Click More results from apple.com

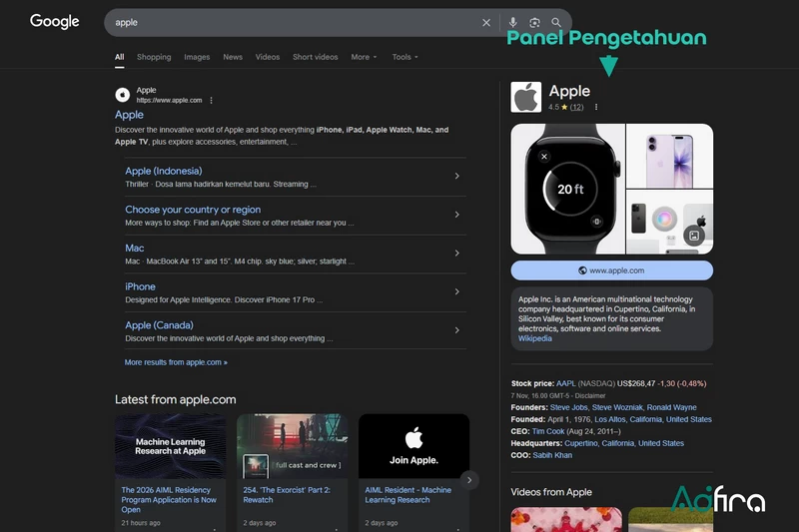(x=176, y=362)
